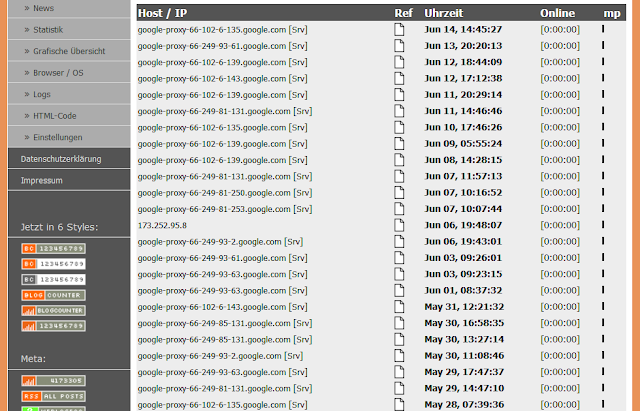This screenshot has width=640, height=411.
Task: Click the Online column header
Action: [558, 13]
